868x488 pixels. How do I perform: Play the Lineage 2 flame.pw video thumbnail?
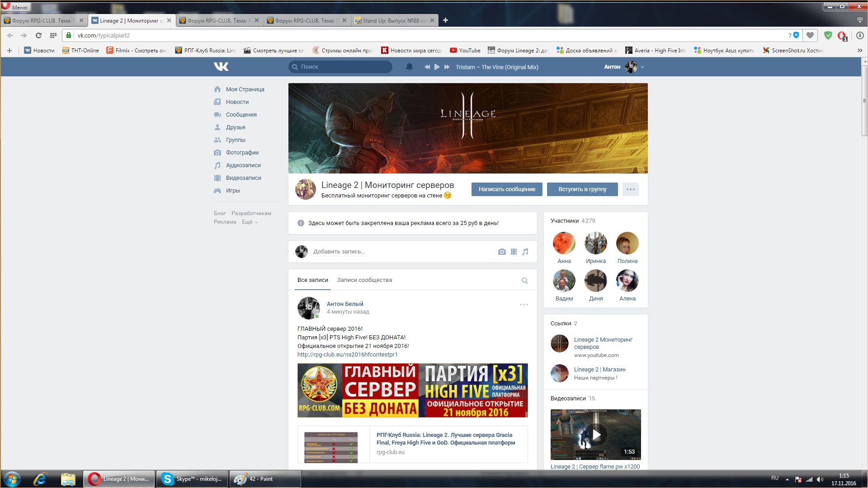click(596, 435)
